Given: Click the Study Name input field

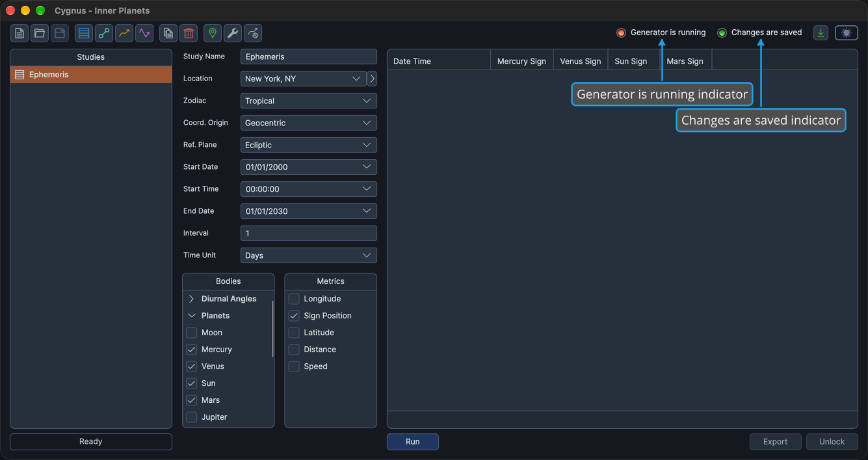Looking at the screenshot, I should [309, 57].
